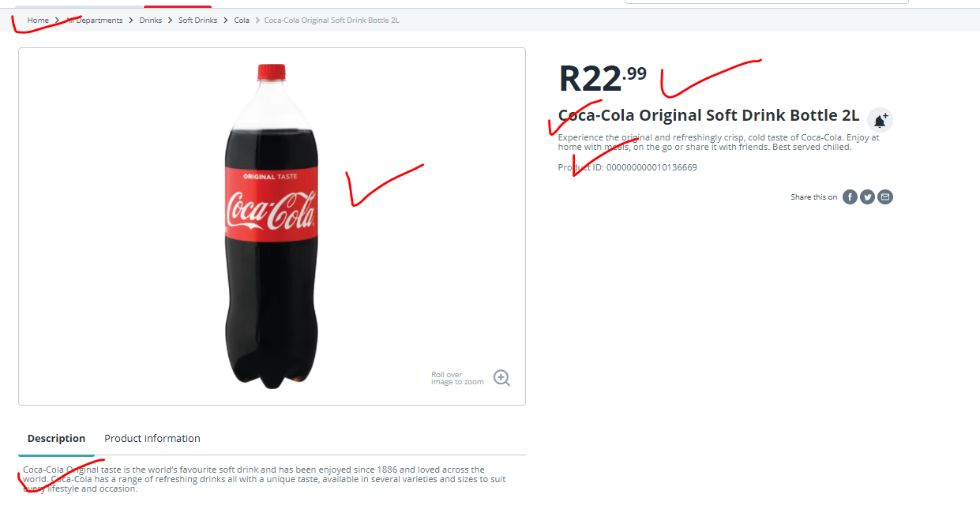Screen dimensions: 980x524
Task: Share product via email envelope icon
Action: (x=885, y=197)
